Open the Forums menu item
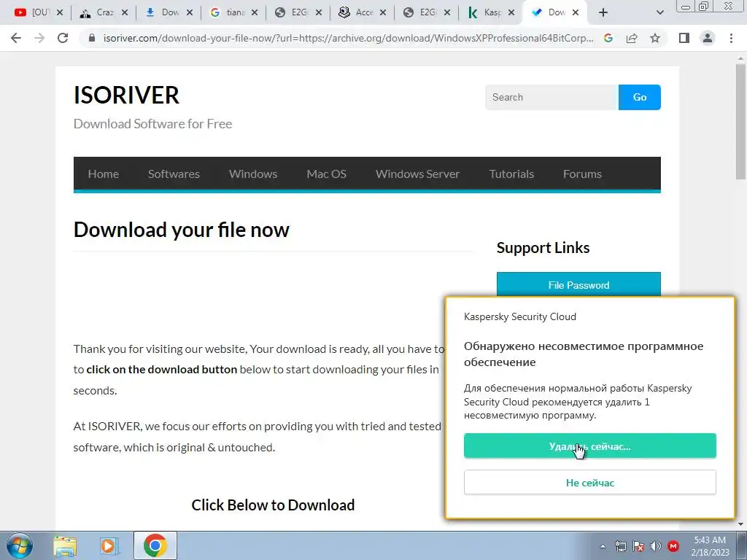Screen dimensions: 747x560 coord(582,174)
